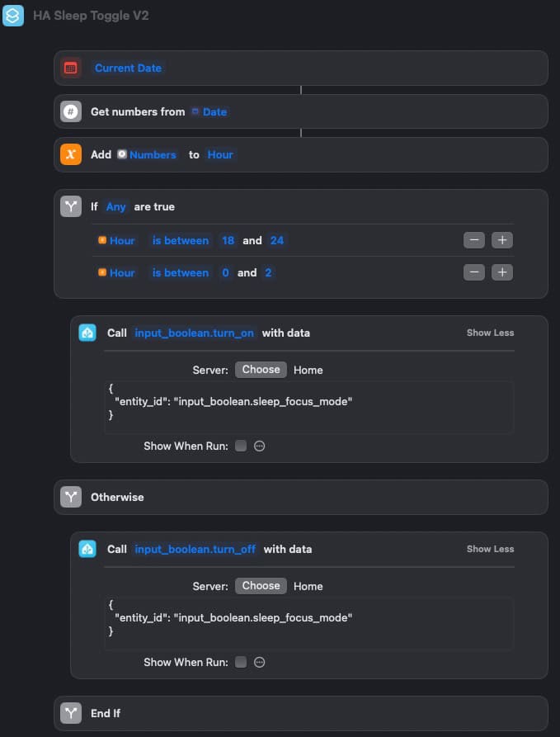Viewport: 560px width, 737px height.
Task: Collapse turn_off action with Show Less
Action: 490,549
